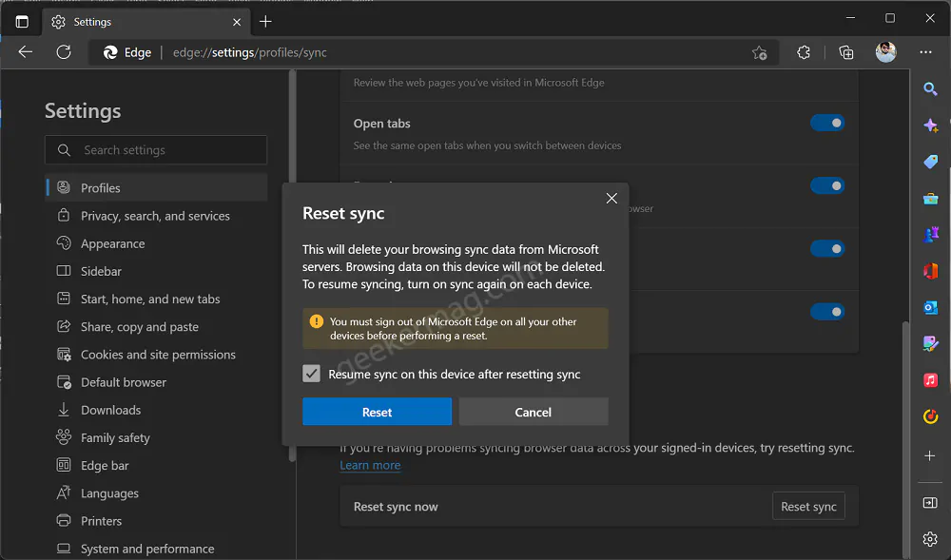Add this page to favorites star
Viewport: 951px width, 560px height.
(x=759, y=52)
